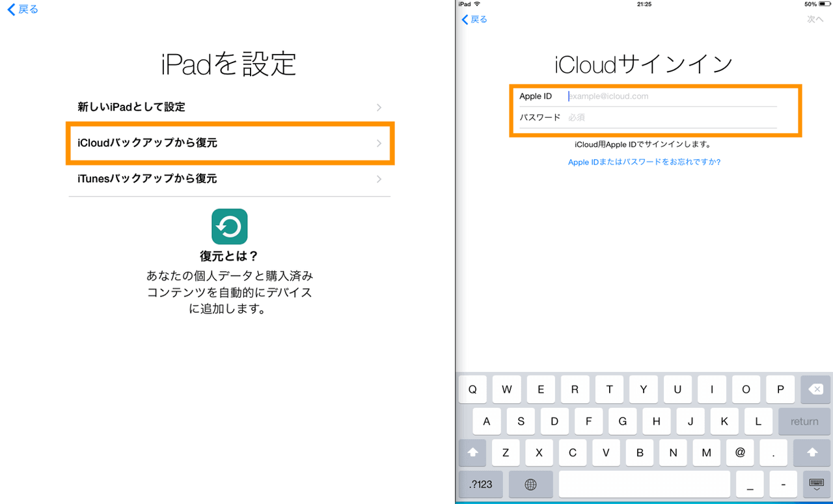Tap the B key
The height and width of the screenshot is (504, 833).
pyautogui.click(x=640, y=453)
